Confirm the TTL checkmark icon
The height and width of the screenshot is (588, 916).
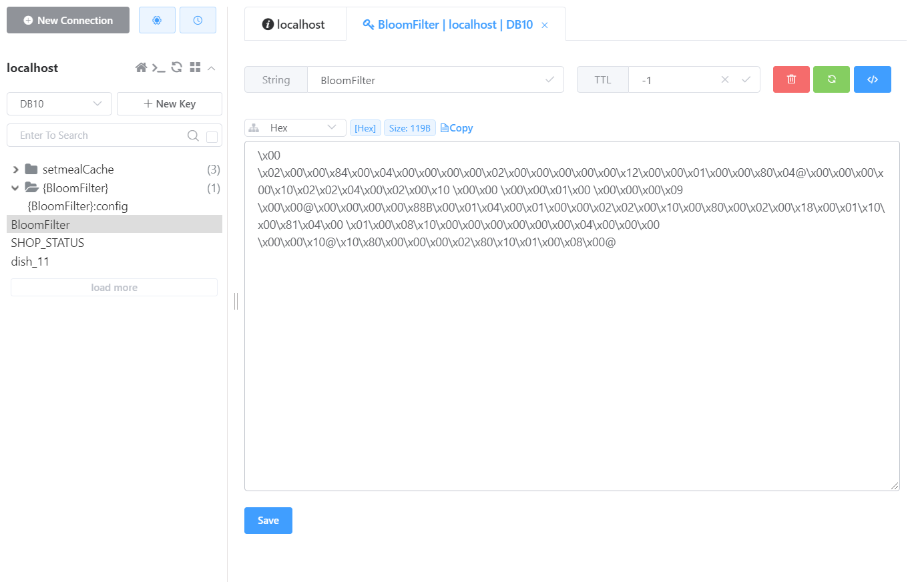(x=746, y=79)
